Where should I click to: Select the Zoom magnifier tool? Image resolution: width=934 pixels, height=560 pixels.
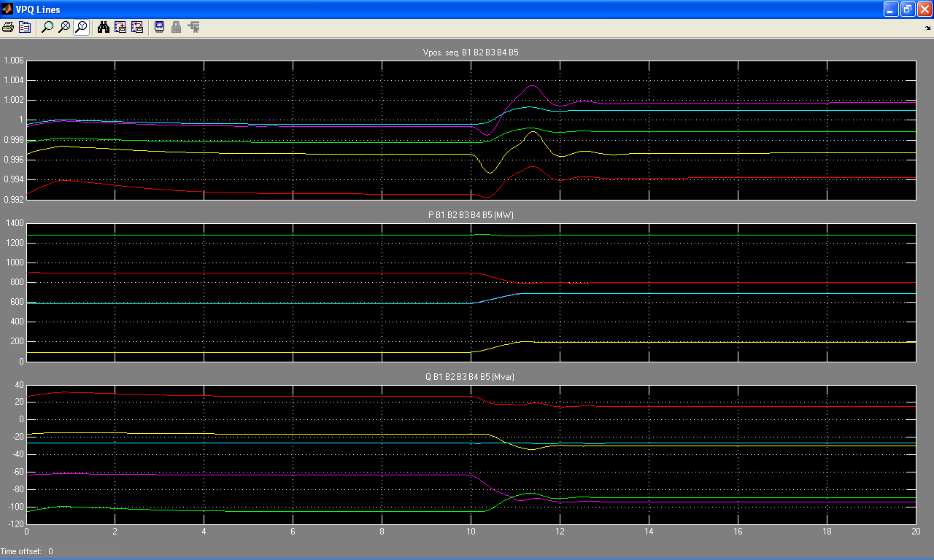[47, 28]
